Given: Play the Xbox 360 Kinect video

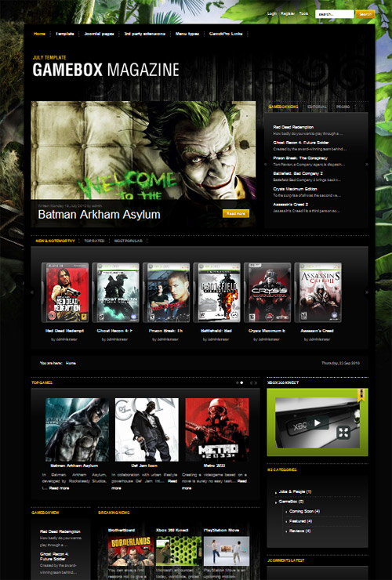Looking at the screenshot, I should point(318,422).
